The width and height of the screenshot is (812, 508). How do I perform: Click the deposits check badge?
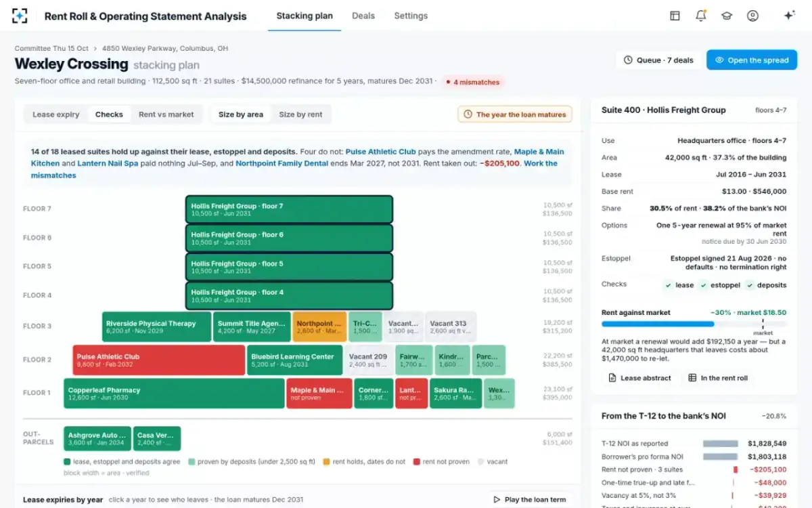pos(767,285)
